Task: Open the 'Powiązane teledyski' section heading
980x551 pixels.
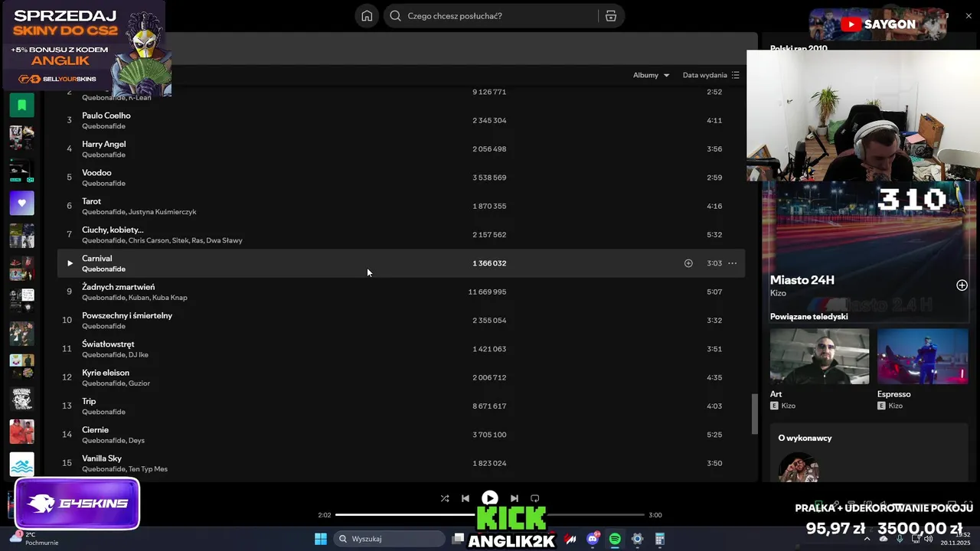Action: pos(808,316)
